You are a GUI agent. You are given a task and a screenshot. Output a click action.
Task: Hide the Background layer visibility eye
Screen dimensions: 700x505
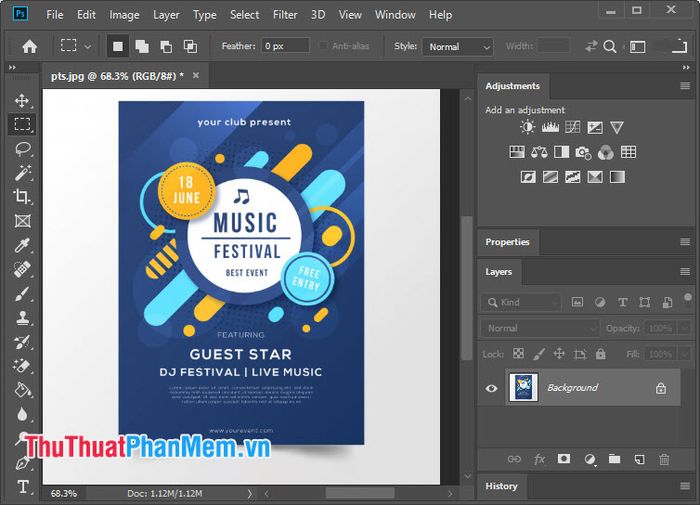click(491, 388)
